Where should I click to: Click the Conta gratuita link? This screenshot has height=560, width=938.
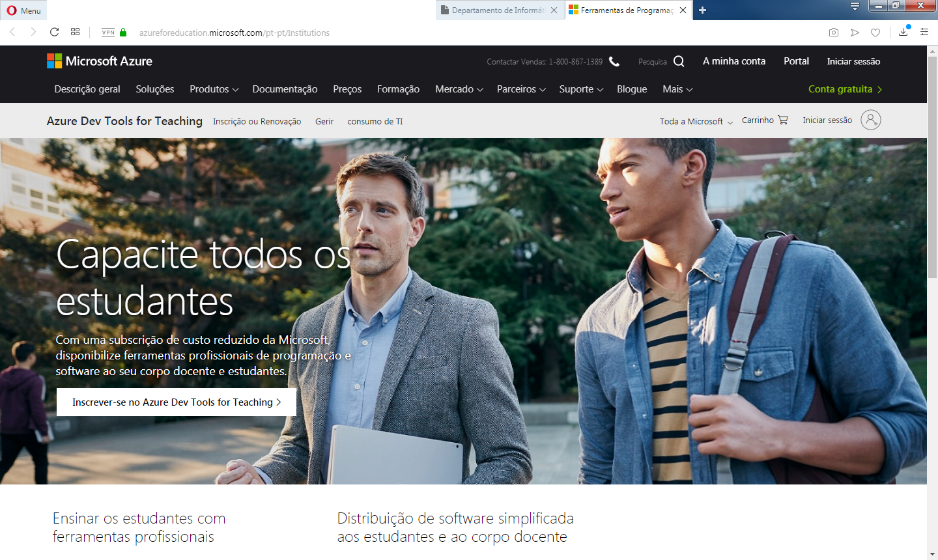pos(845,89)
